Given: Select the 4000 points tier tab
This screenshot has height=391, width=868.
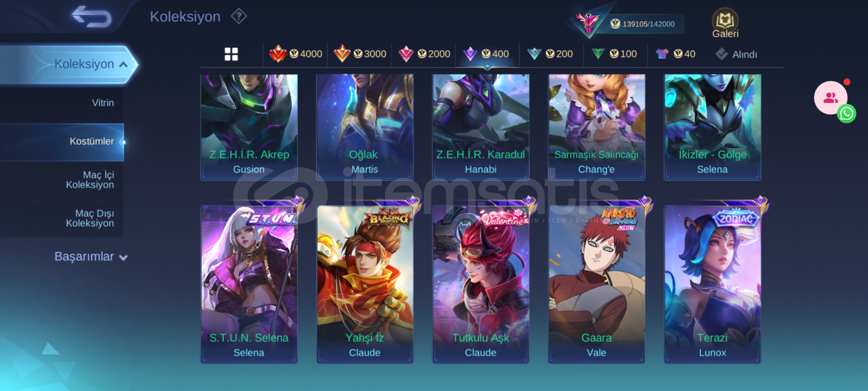Looking at the screenshot, I should 295,54.
